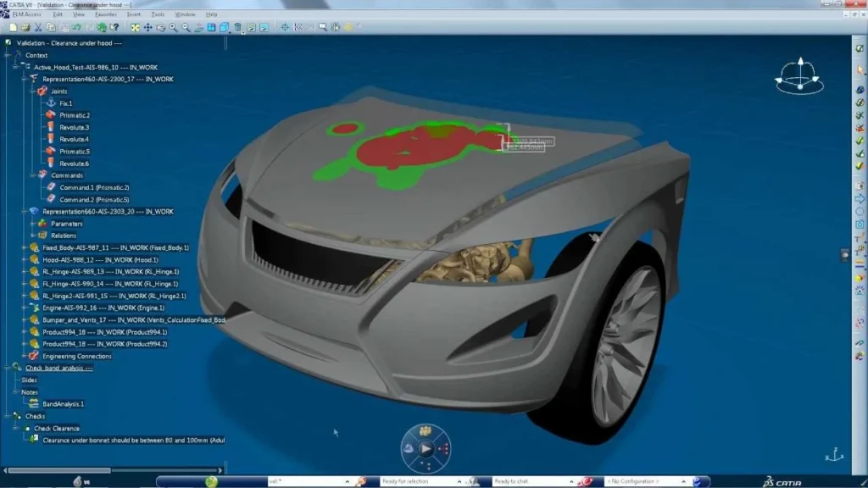868x488 pixels.
Task: Click the CATIA V6 logo at bottom left
Action: click(81, 482)
